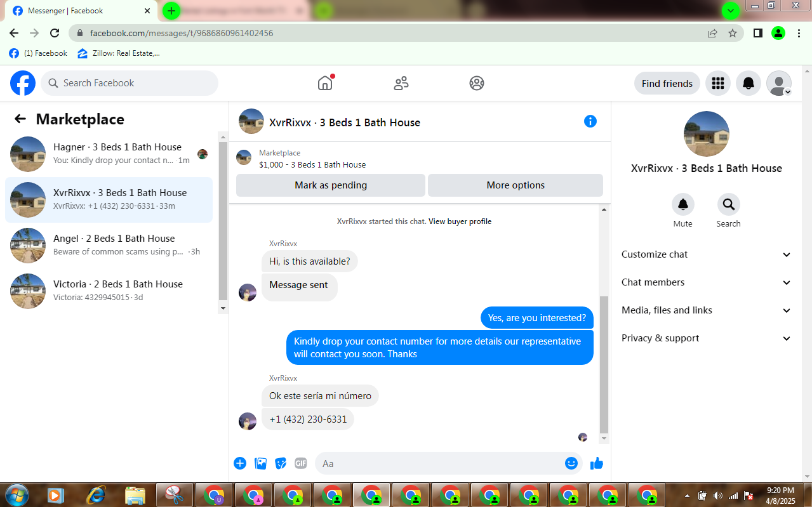Viewport: 812px width, 507px height.
Task: Open Victoria 2 Beds 1 Bath conversation
Action: [x=109, y=291]
